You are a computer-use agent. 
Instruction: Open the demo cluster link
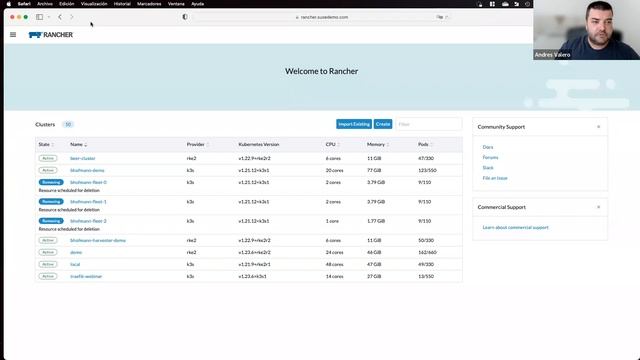point(76,252)
